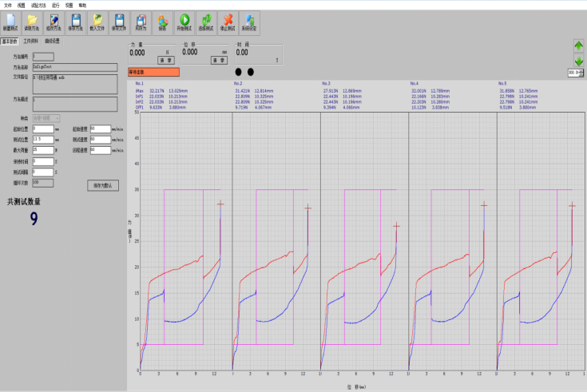
Task: Click the red X 停止测试 icon
Action: [228, 22]
